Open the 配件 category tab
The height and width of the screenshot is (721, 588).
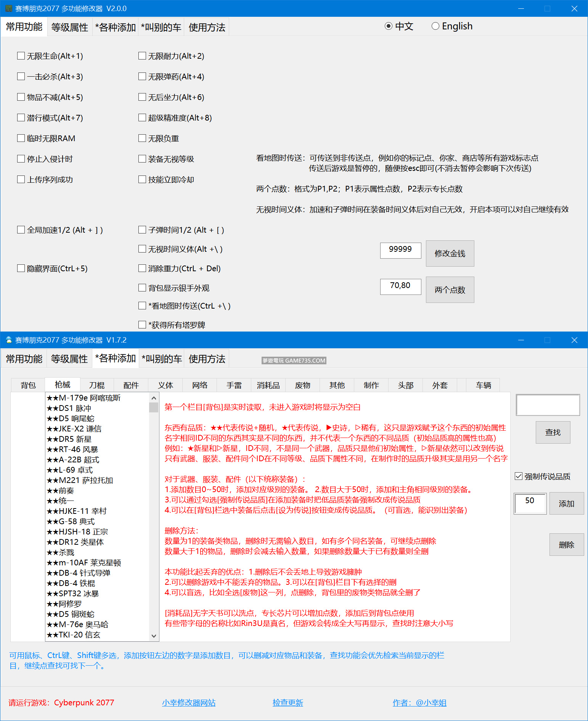click(x=131, y=385)
